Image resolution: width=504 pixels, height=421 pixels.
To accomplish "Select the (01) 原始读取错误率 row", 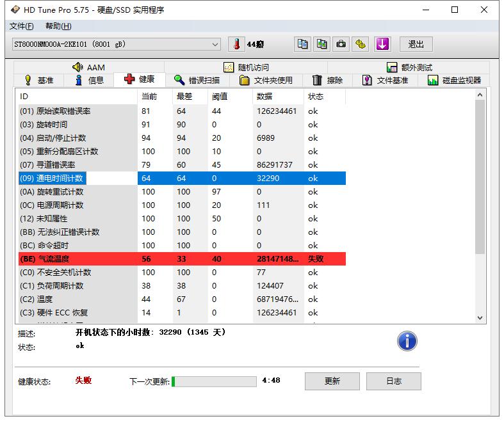I will point(182,111).
